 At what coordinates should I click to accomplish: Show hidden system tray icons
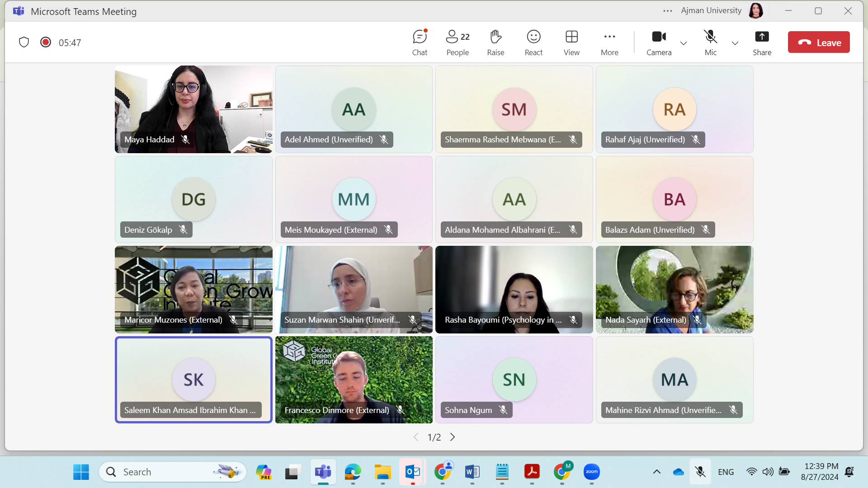(657, 472)
